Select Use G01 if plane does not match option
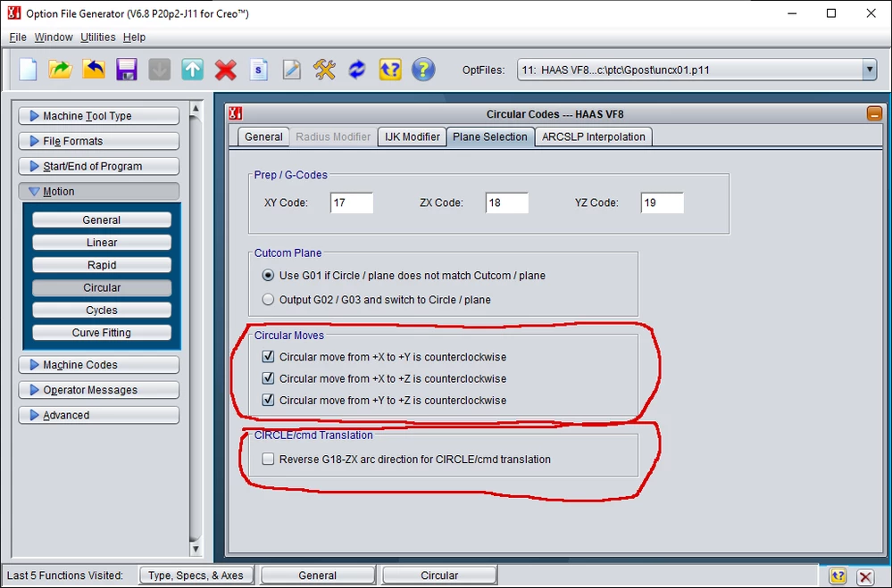892x588 pixels. (x=267, y=275)
